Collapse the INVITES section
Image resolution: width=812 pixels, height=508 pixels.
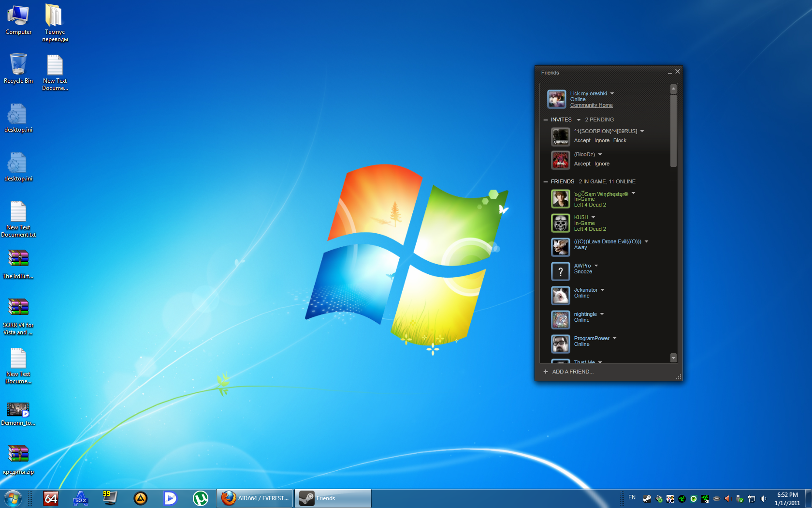click(546, 120)
